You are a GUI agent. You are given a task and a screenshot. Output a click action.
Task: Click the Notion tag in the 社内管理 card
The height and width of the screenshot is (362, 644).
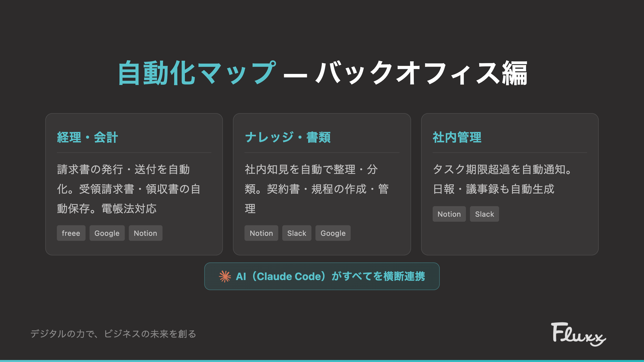(449, 214)
